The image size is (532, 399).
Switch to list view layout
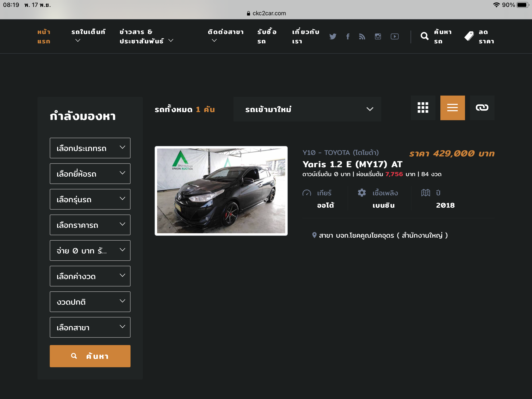(x=452, y=108)
